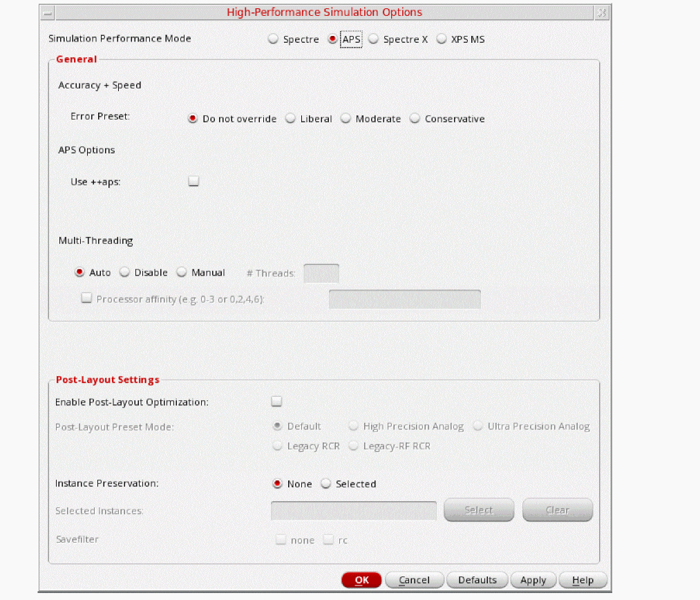Select Spectre X performance mode
Screen dimensions: 700x600
(373, 39)
